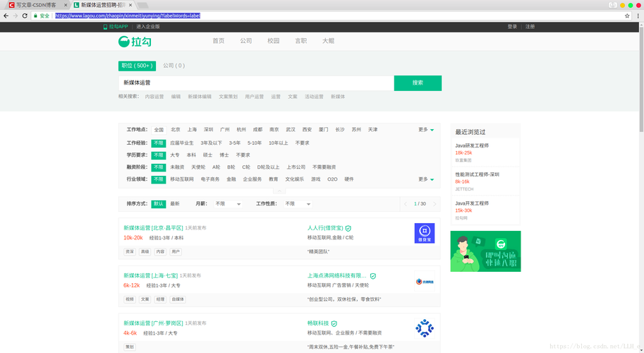Click verified shield icon next to 人人行(借贷宝)
Screen dimensions: 644x353
pos(348,229)
